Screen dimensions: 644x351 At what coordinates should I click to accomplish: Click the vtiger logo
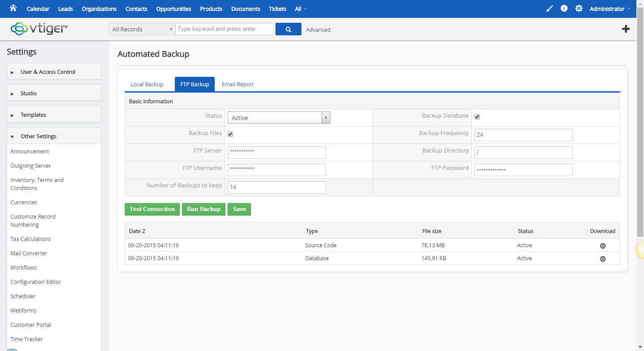coord(39,29)
